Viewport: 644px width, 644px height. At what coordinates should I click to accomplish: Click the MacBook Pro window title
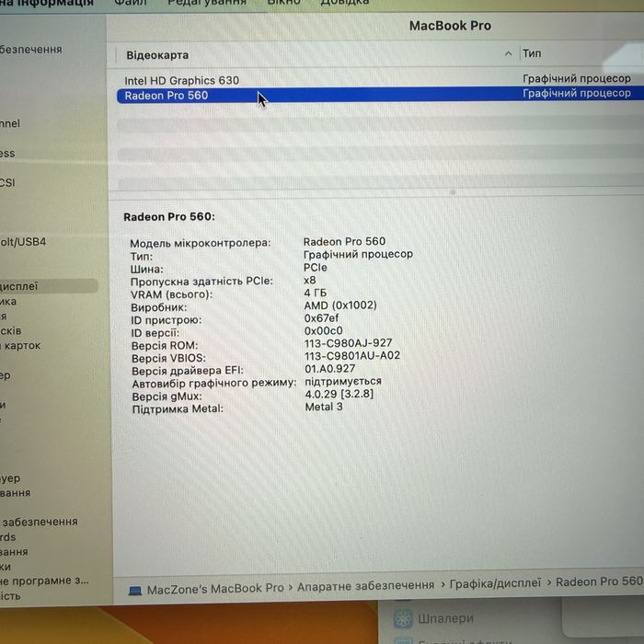click(x=450, y=26)
